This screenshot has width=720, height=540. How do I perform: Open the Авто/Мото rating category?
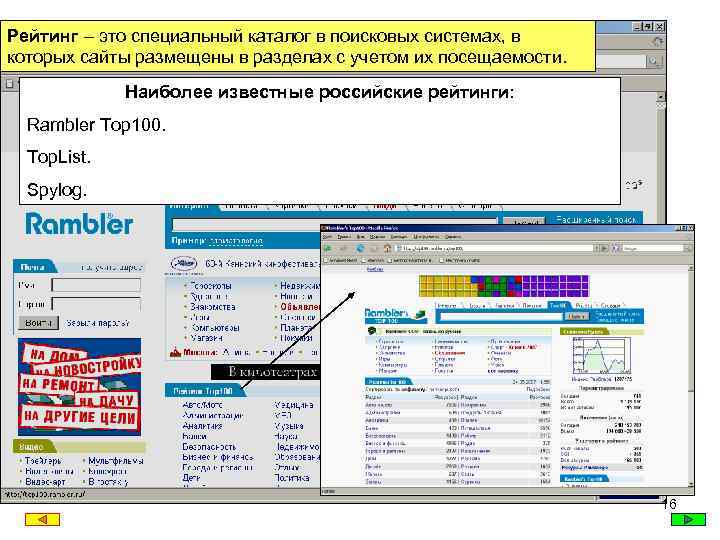tap(202, 405)
